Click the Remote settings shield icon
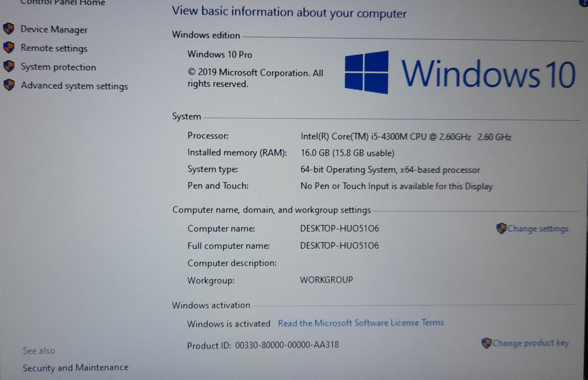Image resolution: width=588 pixels, height=380 pixels. (9, 47)
